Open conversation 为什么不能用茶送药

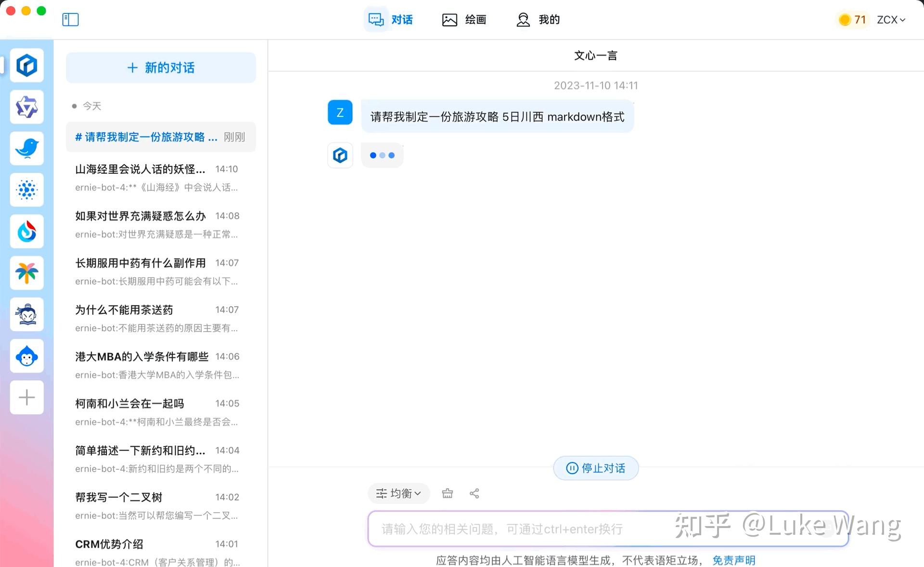[x=161, y=318]
